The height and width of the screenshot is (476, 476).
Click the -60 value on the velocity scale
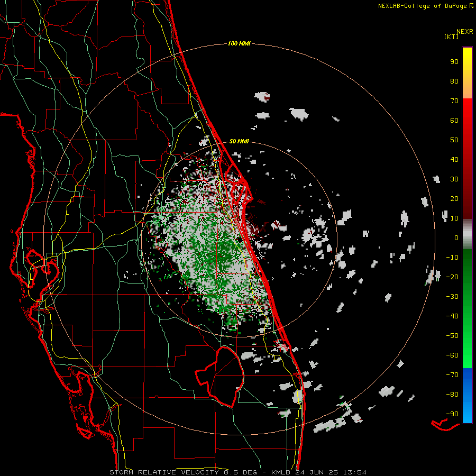click(x=452, y=355)
